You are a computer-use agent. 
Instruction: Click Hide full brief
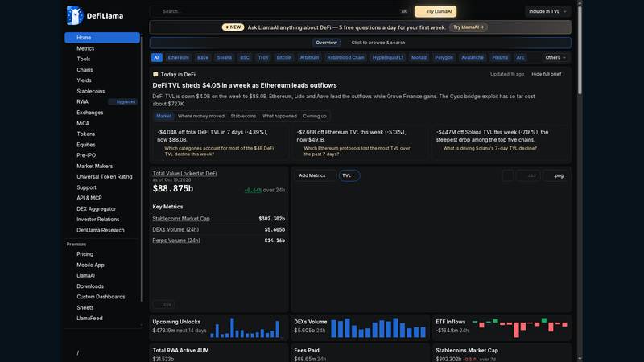point(547,74)
